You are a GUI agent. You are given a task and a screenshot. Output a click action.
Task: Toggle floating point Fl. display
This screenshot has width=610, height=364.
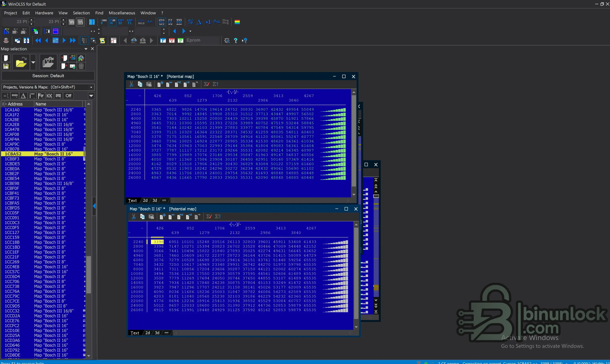click(x=130, y=22)
